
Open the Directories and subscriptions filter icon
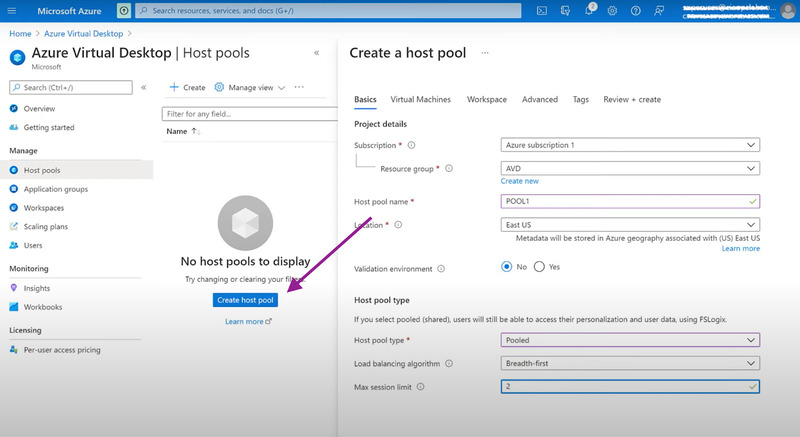565,11
